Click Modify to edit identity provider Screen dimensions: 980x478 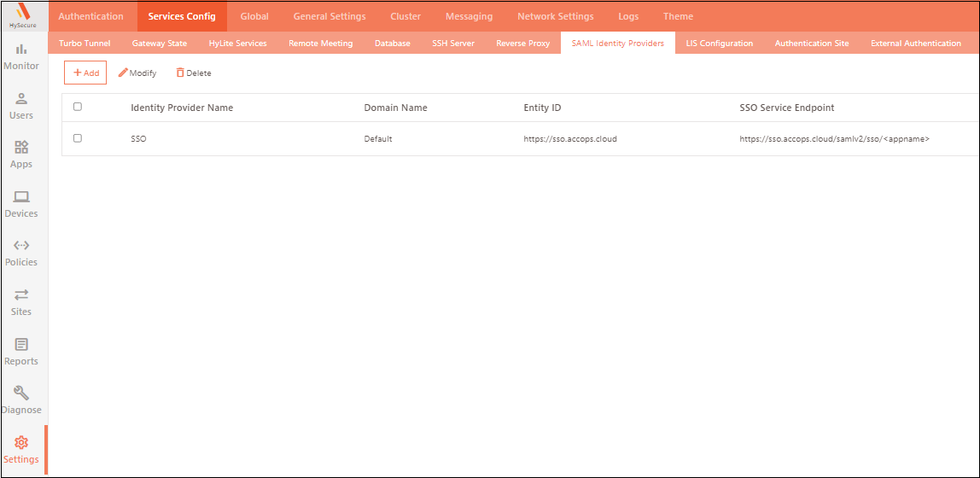tap(137, 73)
